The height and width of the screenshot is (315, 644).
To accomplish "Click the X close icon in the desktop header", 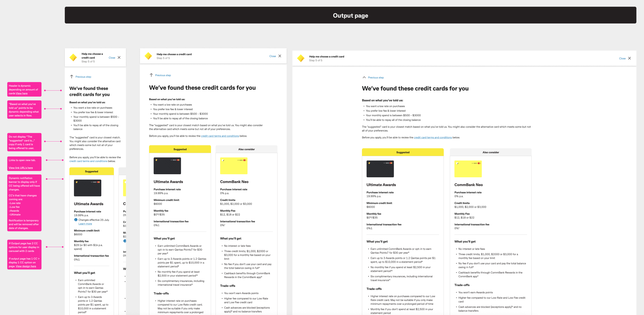I will [x=629, y=58].
